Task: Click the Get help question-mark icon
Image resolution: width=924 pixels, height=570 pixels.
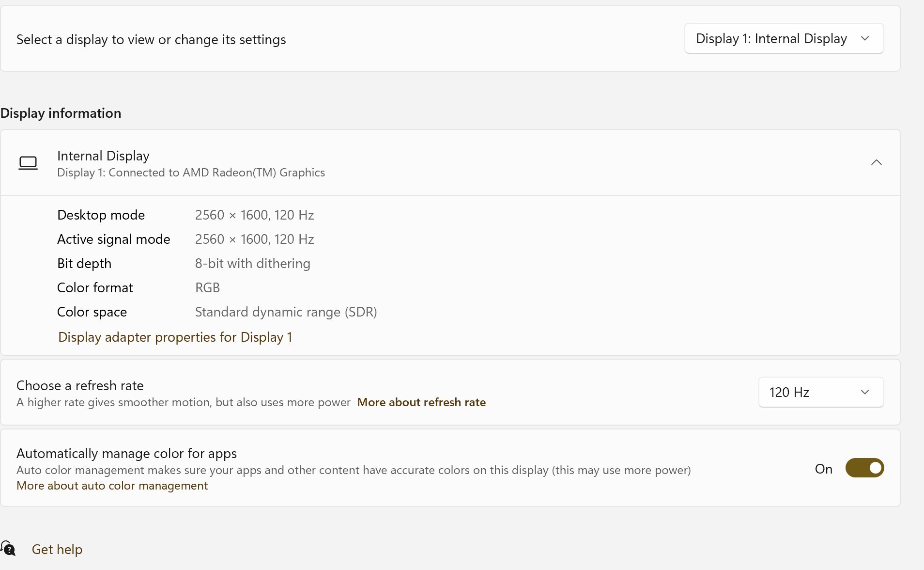Action: tap(8, 549)
